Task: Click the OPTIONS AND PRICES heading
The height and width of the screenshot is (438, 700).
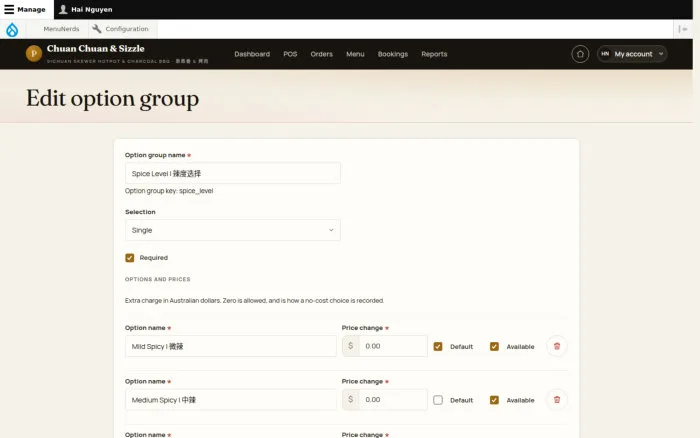Action: click(158, 279)
